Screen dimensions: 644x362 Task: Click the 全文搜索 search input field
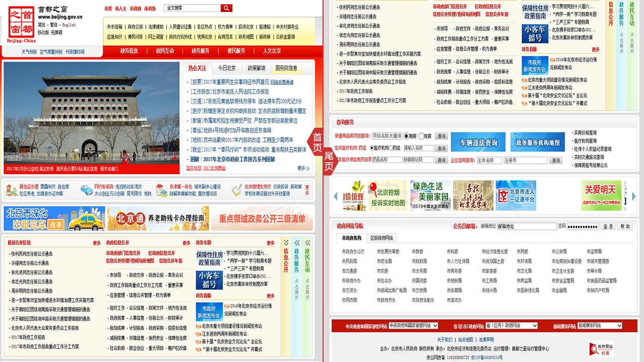coord(192,8)
